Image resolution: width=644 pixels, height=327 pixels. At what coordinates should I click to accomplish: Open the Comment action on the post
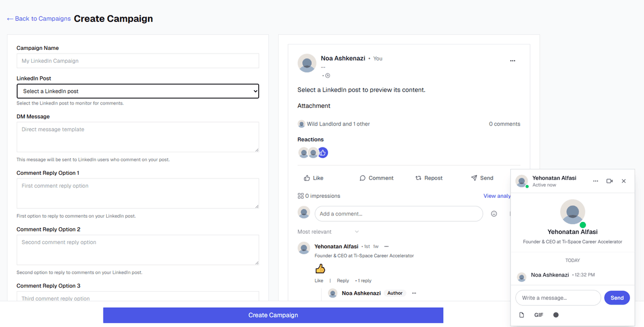(x=377, y=177)
